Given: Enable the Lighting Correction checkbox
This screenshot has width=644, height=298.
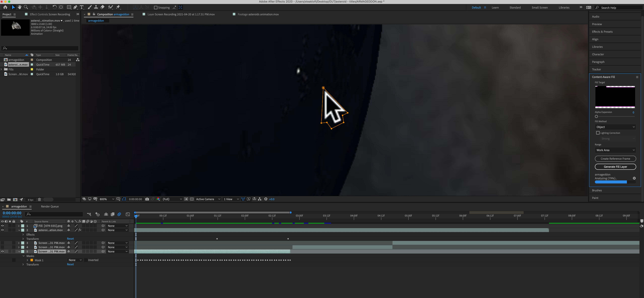Looking at the screenshot, I should pyautogui.click(x=598, y=133).
